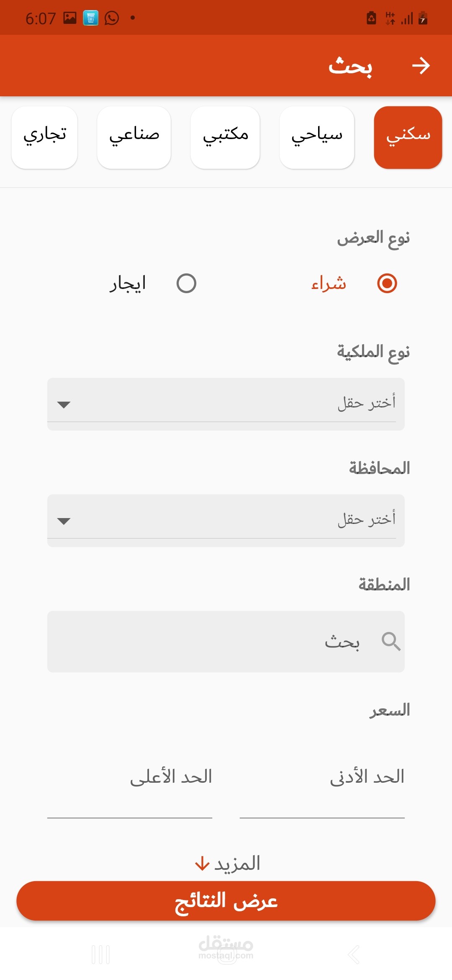Select the شراء radio button
Image resolution: width=452 pixels, height=980 pixels.
(387, 284)
